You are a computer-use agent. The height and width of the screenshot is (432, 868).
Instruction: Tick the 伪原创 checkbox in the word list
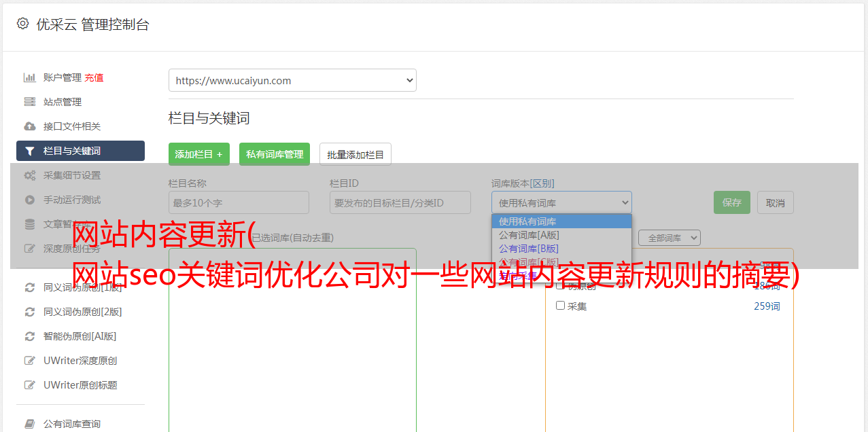560,285
